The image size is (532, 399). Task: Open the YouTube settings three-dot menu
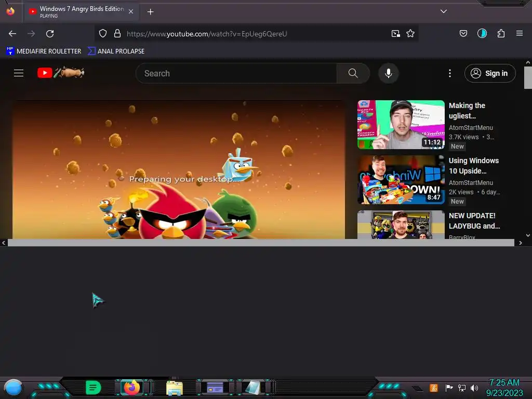pyautogui.click(x=450, y=73)
